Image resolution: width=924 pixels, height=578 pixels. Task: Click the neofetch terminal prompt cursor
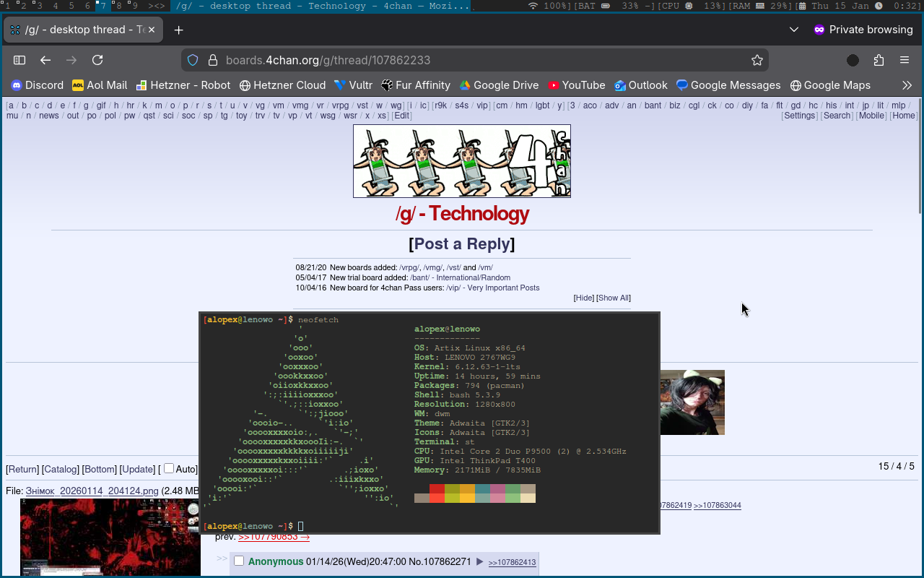point(300,526)
